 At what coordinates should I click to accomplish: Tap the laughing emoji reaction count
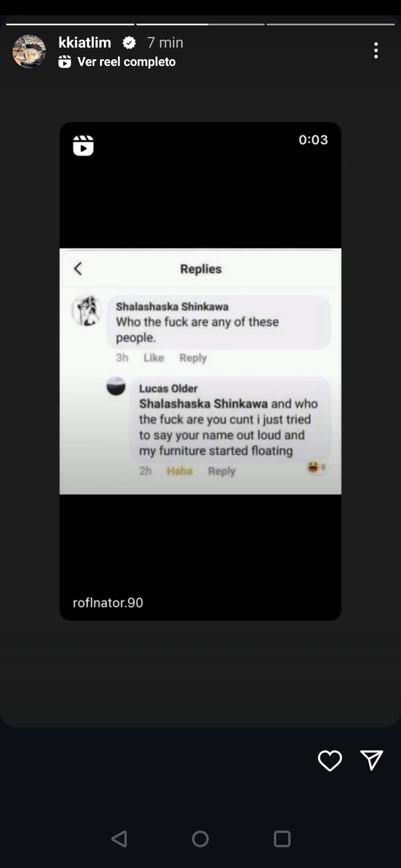pyautogui.click(x=317, y=467)
